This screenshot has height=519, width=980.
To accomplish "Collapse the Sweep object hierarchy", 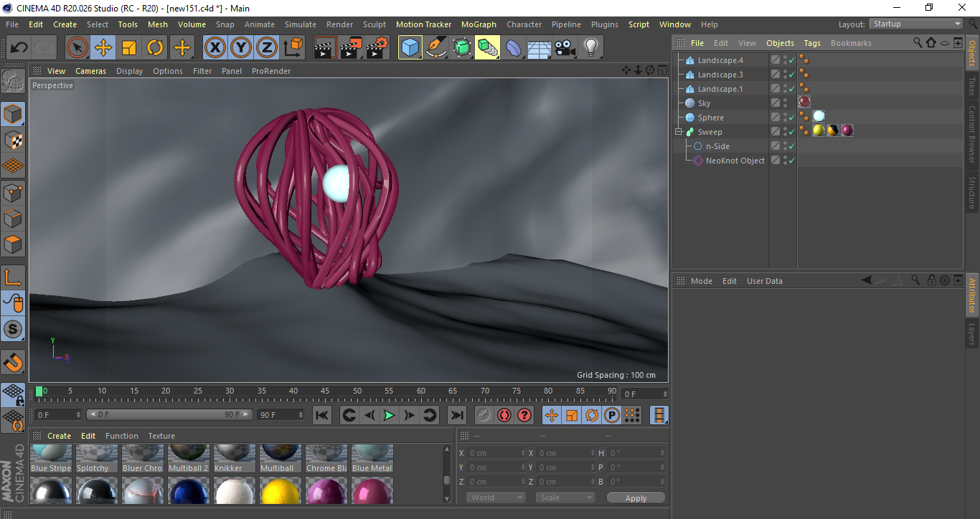I will 678,132.
